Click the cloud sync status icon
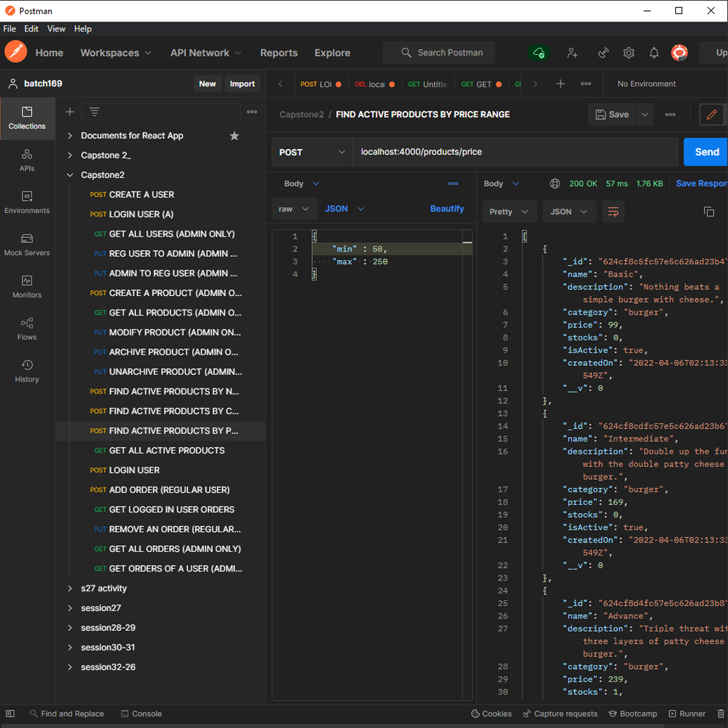Screen dimensions: 728x728 539,53
